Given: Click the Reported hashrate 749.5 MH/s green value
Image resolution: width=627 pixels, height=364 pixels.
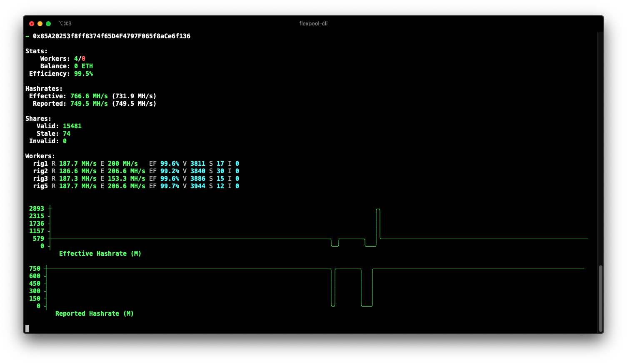Looking at the screenshot, I should click(89, 104).
